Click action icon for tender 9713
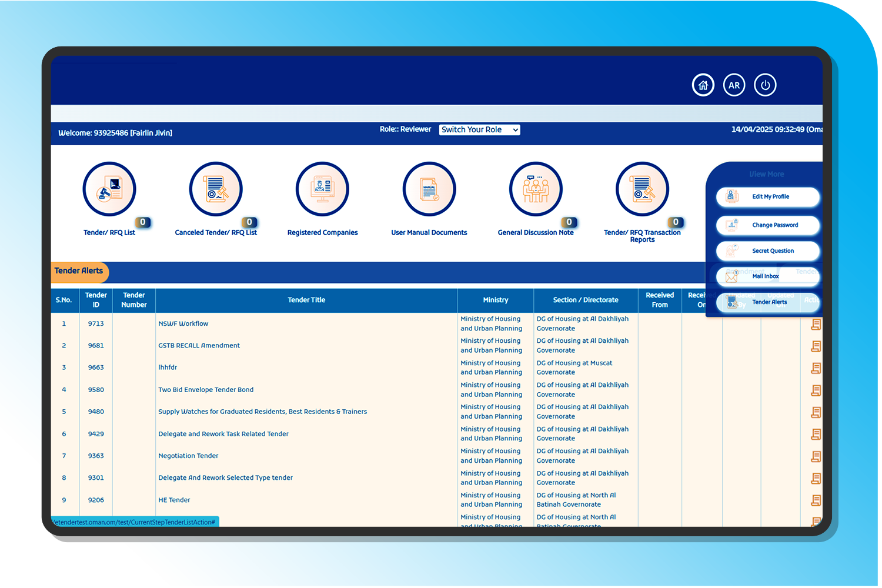 tap(816, 324)
